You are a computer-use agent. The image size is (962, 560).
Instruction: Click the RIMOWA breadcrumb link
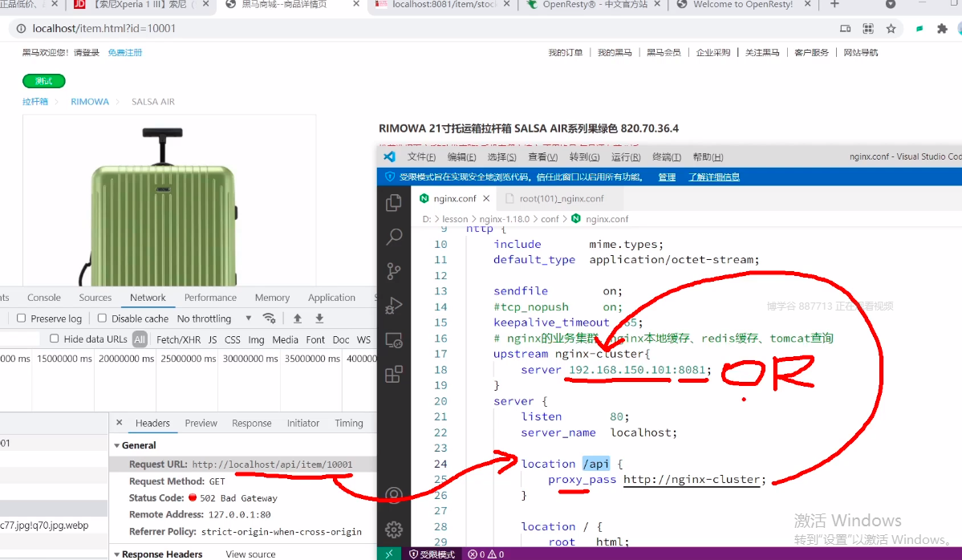90,102
